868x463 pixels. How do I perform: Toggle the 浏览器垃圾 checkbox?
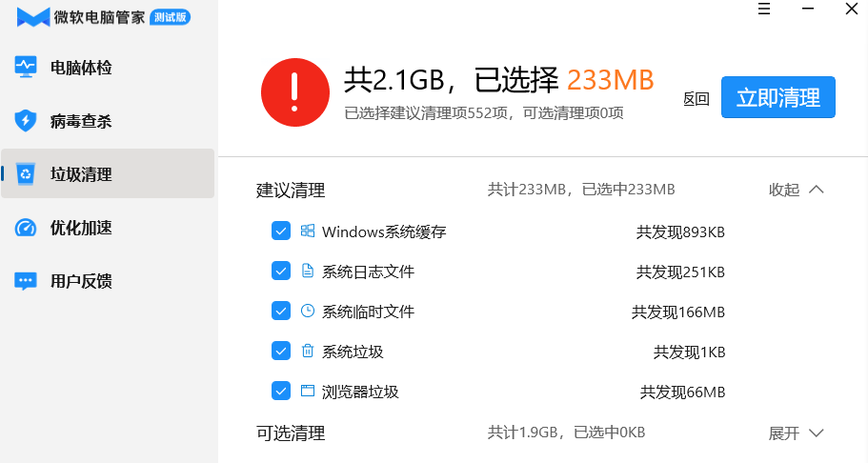[x=281, y=392]
